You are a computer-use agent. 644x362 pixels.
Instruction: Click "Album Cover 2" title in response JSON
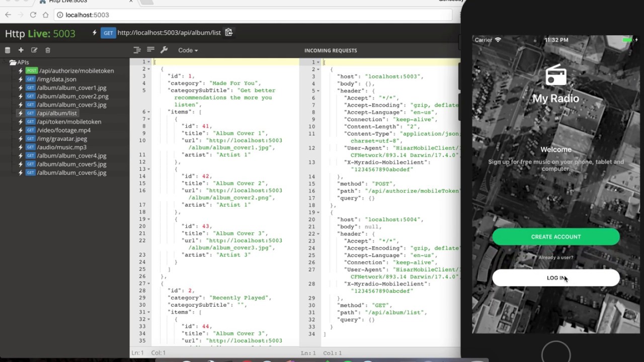click(x=240, y=184)
